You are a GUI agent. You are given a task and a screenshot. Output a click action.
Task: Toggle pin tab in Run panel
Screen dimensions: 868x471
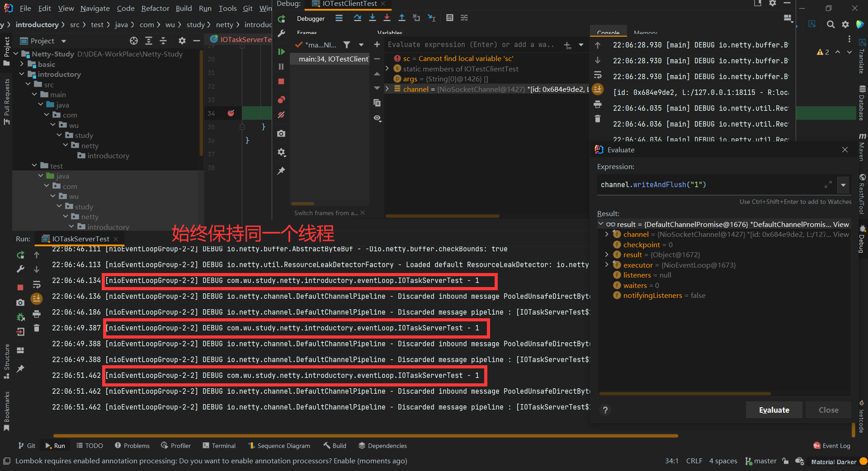pyautogui.click(x=20, y=369)
